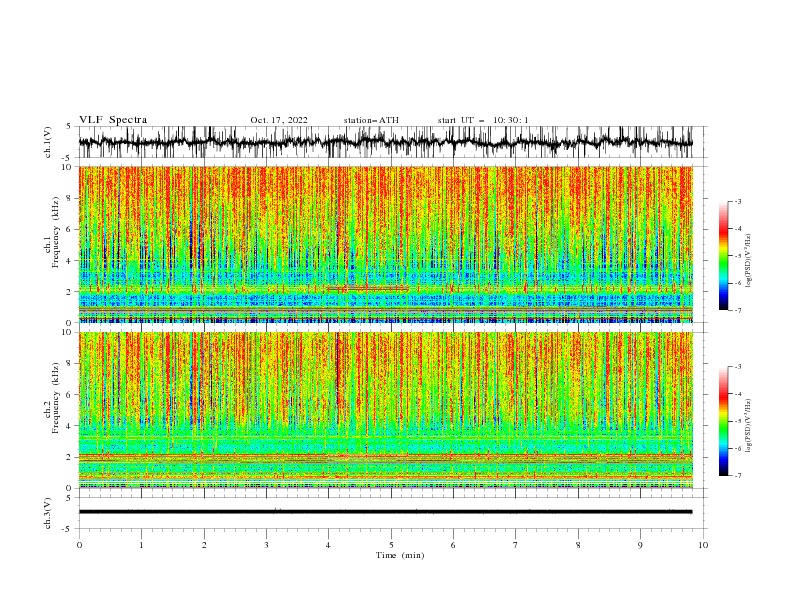This screenshot has height=612, width=792.
Task: Click the 'ch.3(V)' axis label
Action: (48, 513)
